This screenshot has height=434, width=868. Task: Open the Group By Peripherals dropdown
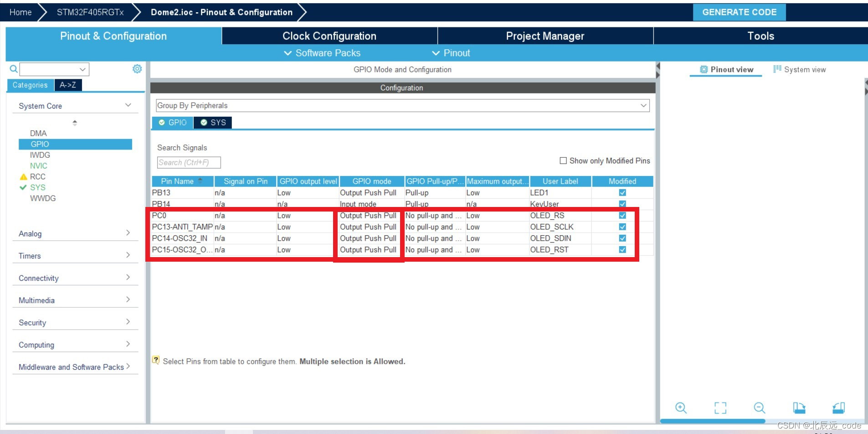pos(403,105)
